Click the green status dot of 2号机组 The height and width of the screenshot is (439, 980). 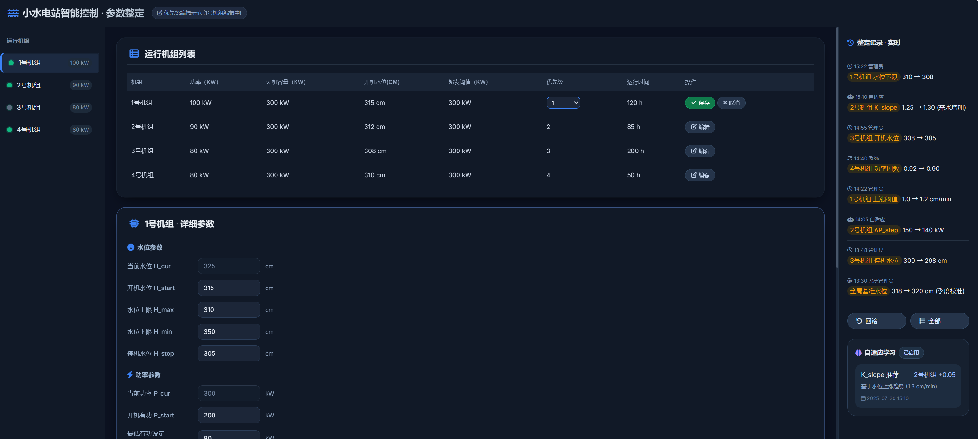click(x=10, y=85)
